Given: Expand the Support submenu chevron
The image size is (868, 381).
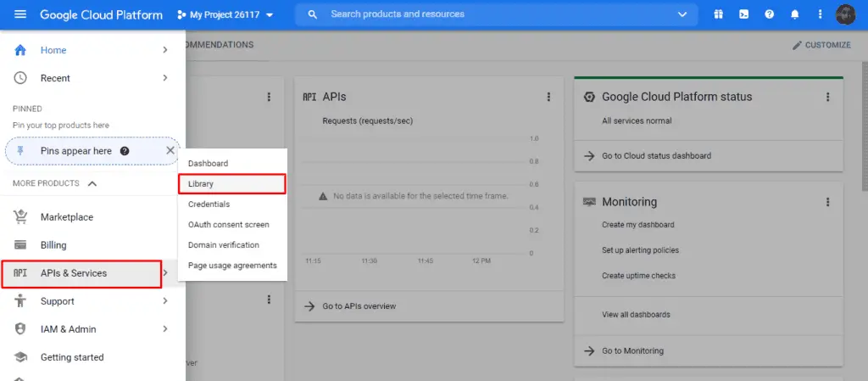Looking at the screenshot, I should 165,301.
